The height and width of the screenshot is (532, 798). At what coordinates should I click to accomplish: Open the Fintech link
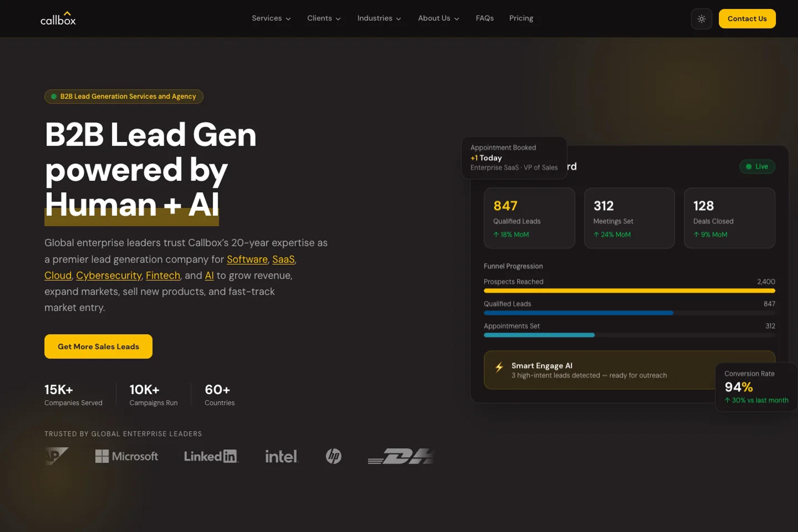pos(163,276)
